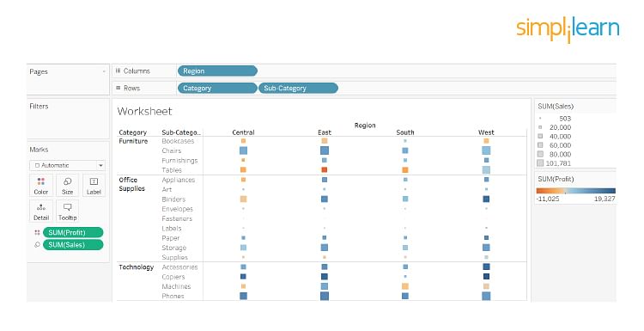Open the Label marks card
Viewport: 644px width, 331px height.
[94, 186]
